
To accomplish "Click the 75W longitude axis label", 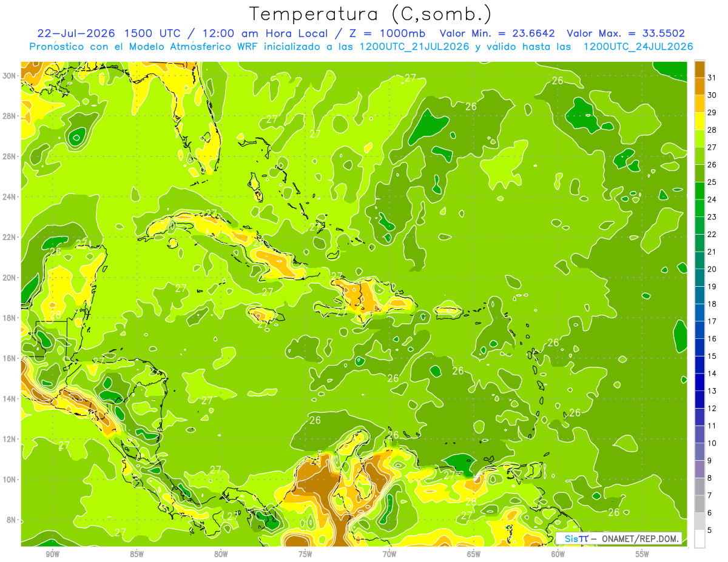I will click(x=305, y=554).
